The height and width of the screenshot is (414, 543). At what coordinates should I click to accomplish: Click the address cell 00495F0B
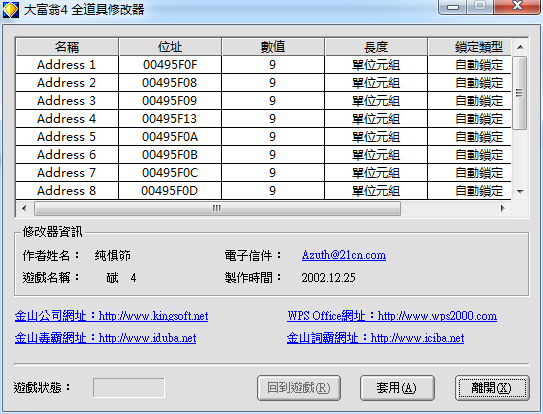170,155
